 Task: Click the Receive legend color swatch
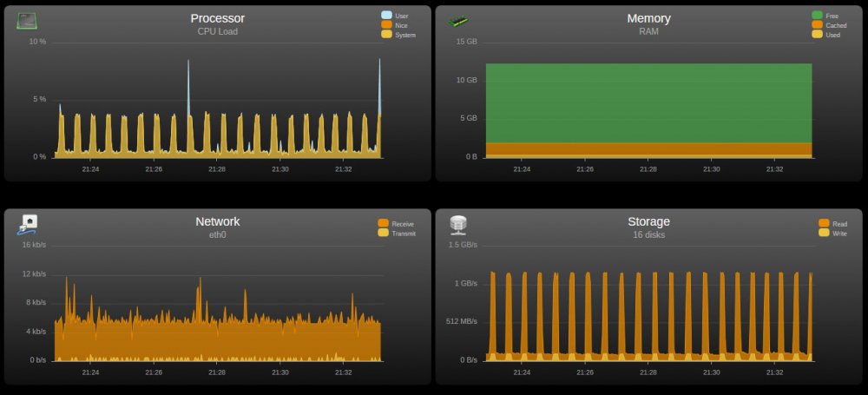tap(383, 223)
